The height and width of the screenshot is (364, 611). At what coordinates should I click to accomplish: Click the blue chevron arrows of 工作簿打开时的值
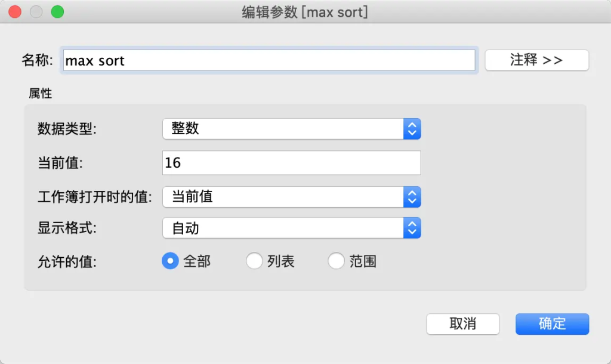tap(412, 197)
